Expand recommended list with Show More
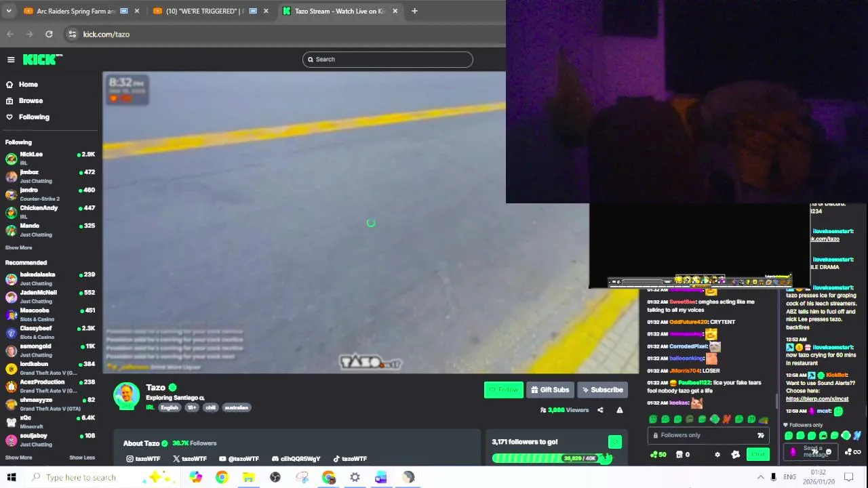868x488 pixels. 18,457
